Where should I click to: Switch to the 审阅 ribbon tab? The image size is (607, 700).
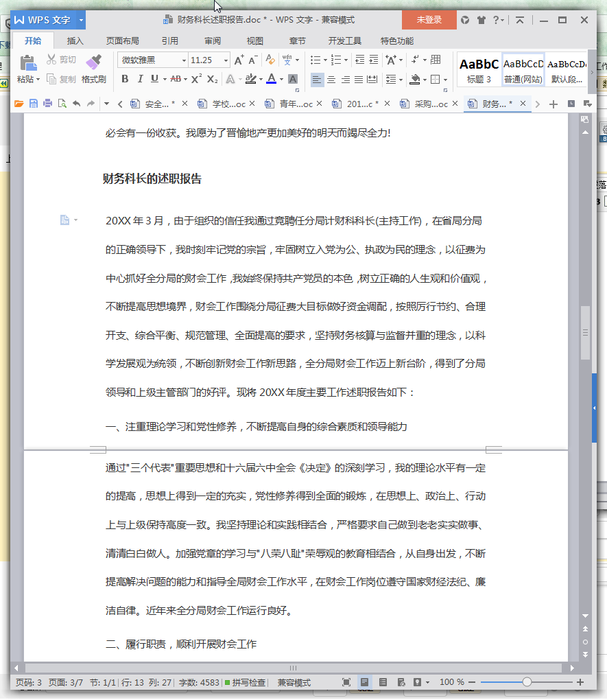(213, 40)
